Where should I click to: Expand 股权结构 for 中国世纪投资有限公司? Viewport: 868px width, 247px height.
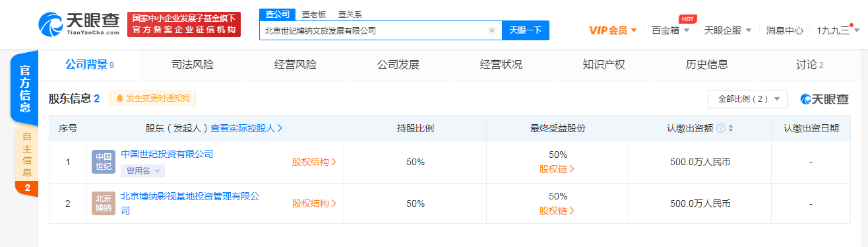click(314, 162)
